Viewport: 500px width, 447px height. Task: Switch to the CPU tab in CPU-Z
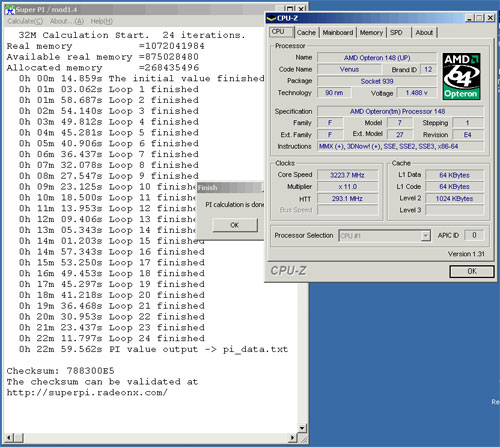click(281, 32)
